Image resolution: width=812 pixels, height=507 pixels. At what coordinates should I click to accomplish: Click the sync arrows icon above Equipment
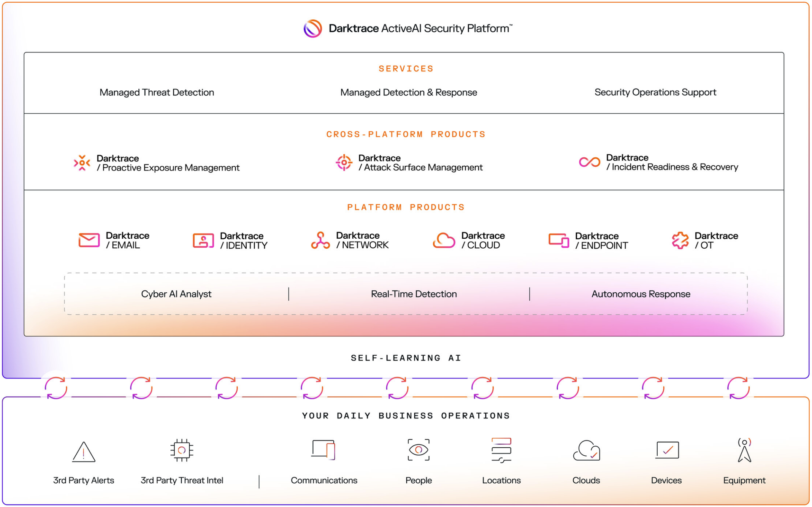pyautogui.click(x=738, y=388)
